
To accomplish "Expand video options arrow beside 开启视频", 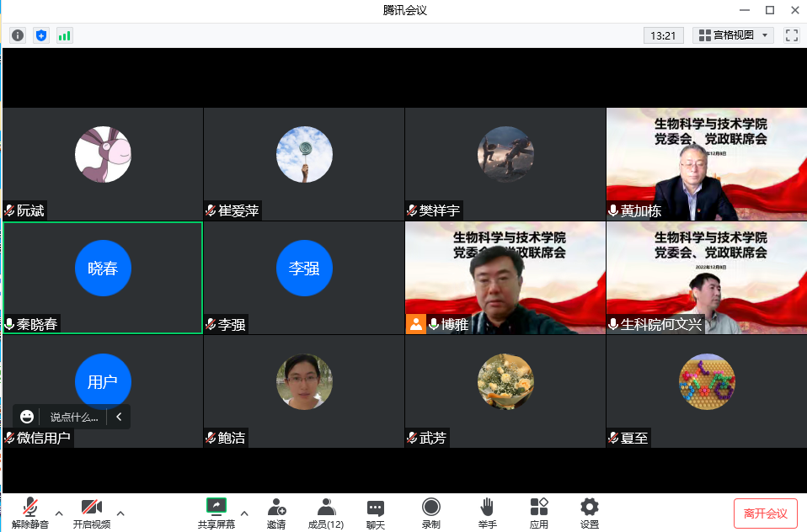I will [120, 513].
